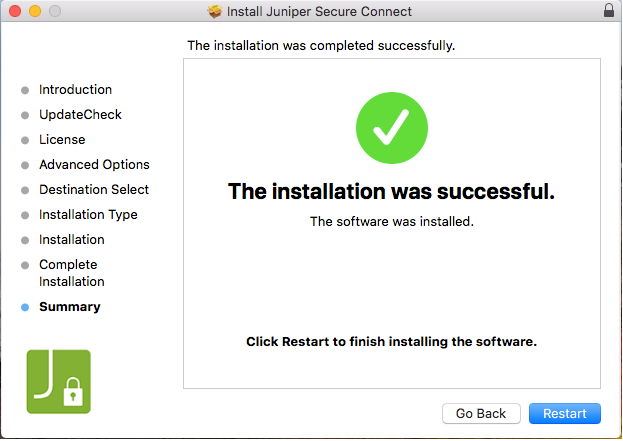Select the Destination Select step
This screenshot has height=441, width=623.
tap(94, 190)
